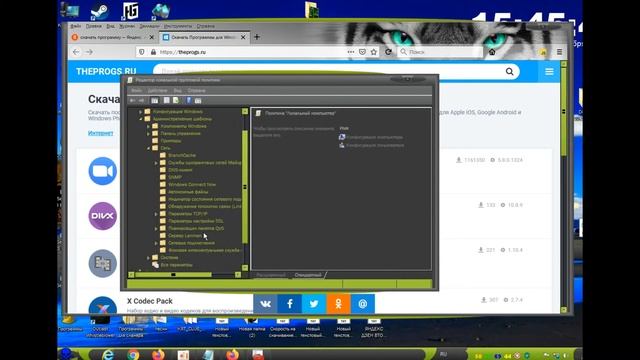Open the Справка menu in Group Policy Editor
Image resolution: width=640 pixels, height=360 pixels.
[x=196, y=90]
